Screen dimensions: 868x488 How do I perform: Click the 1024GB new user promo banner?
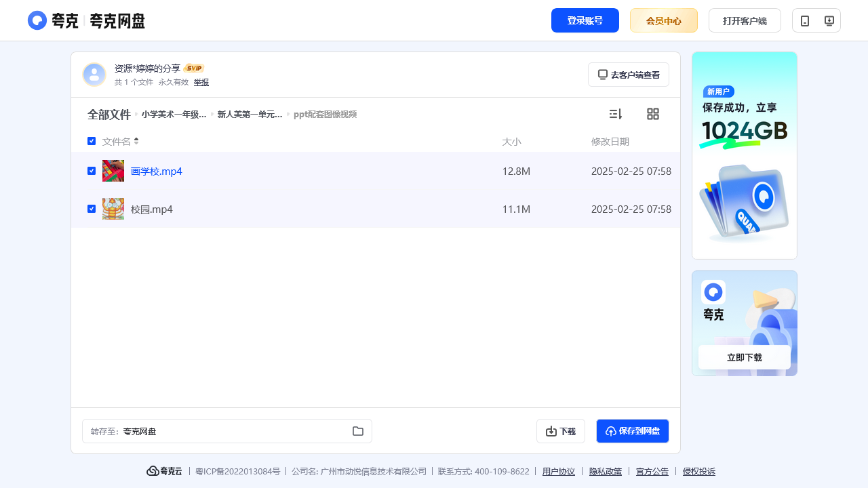tap(745, 155)
